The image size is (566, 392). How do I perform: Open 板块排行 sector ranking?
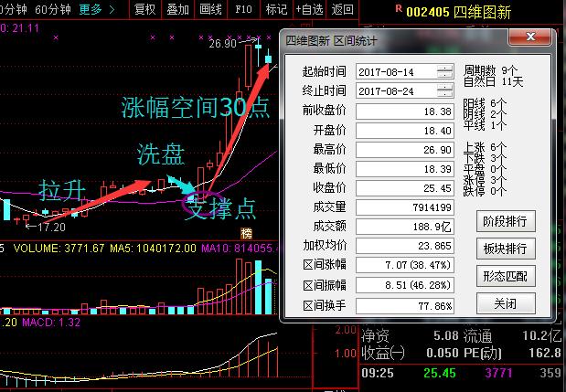click(505, 249)
